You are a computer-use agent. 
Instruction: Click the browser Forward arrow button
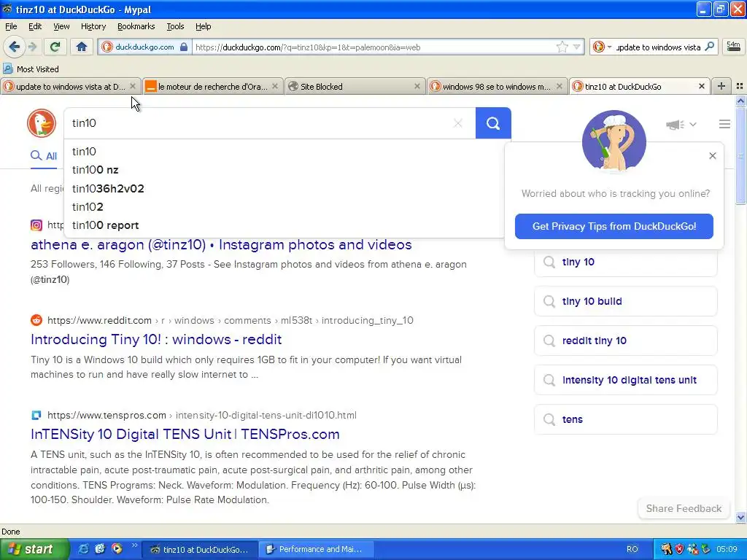click(32, 47)
